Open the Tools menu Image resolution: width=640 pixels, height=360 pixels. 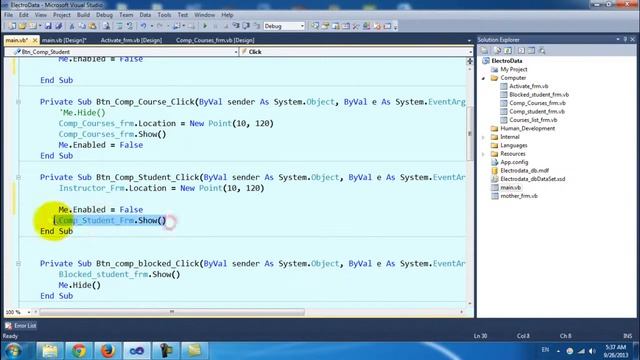point(164,15)
